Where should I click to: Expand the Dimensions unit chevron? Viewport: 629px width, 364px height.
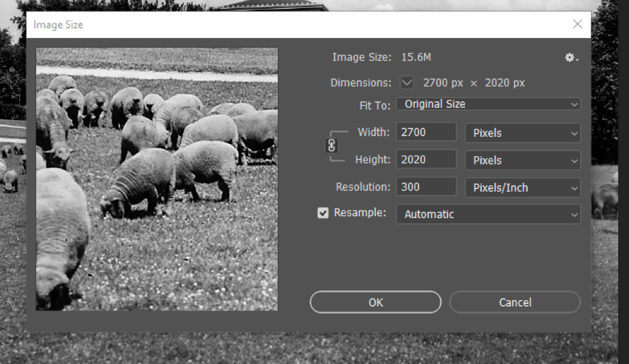pyautogui.click(x=407, y=83)
